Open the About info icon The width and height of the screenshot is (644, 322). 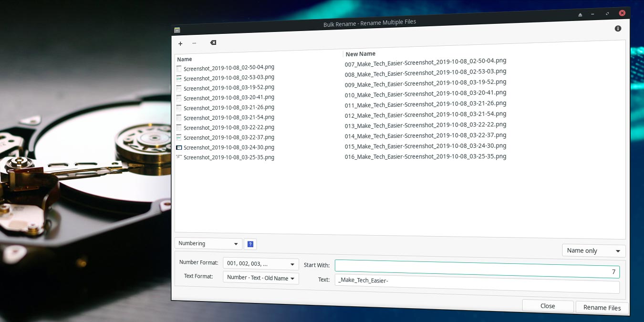click(x=618, y=29)
